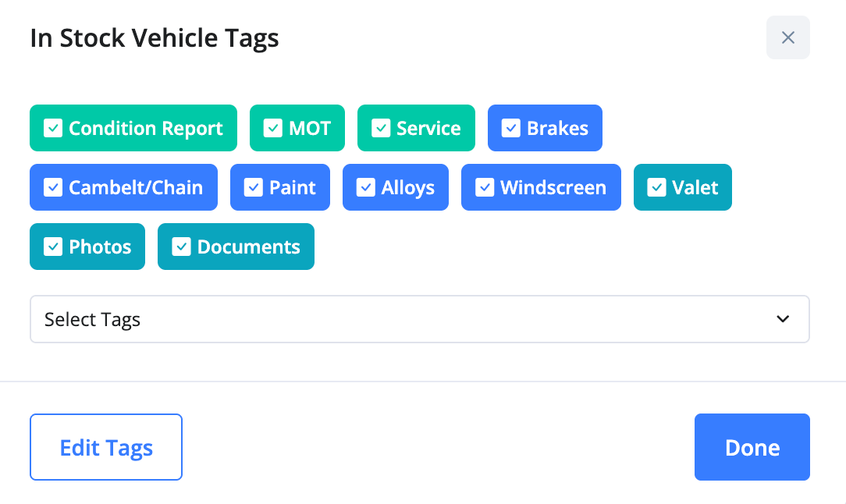846x504 pixels.
Task: Toggle the Windscreen tag checkbox
Action: 485,187
